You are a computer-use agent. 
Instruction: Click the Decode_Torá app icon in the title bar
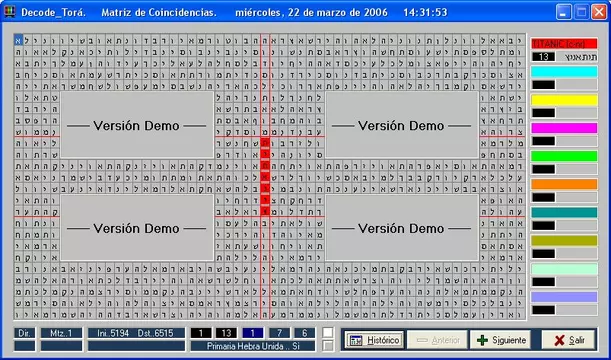(x=9, y=12)
